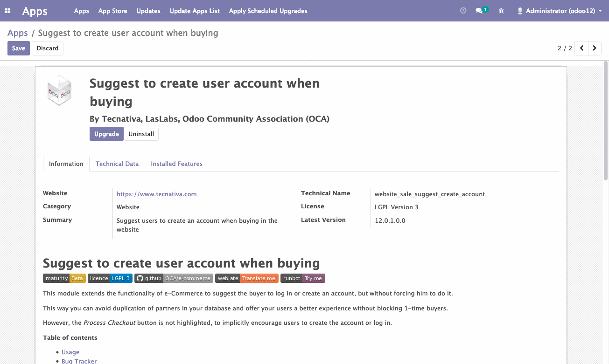Click the Administrator user avatar icon
Viewport: 609px width, 364px height.
pyautogui.click(x=520, y=11)
